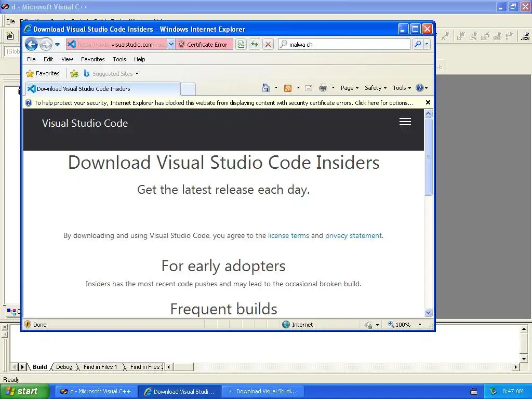Expand the zoom level dropdown arrow
Viewport: 532px width, 399px height.
tap(420, 325)
